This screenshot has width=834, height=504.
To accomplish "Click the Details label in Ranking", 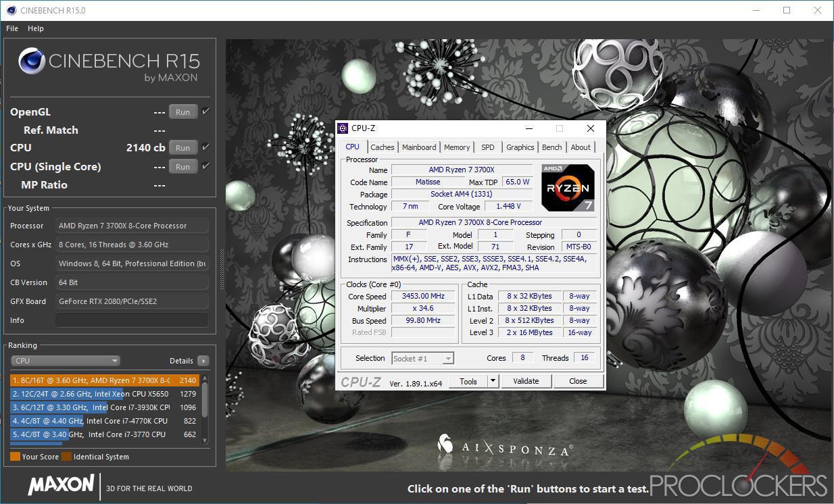I will click(x=181, y=361).
